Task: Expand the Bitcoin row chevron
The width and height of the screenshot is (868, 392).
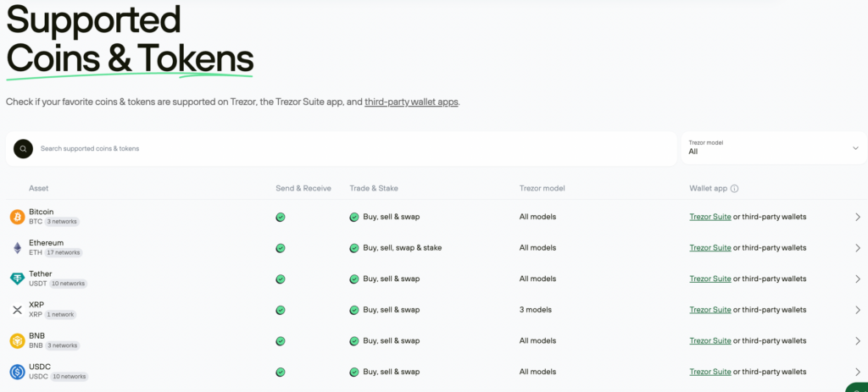Action: [857, 217]
